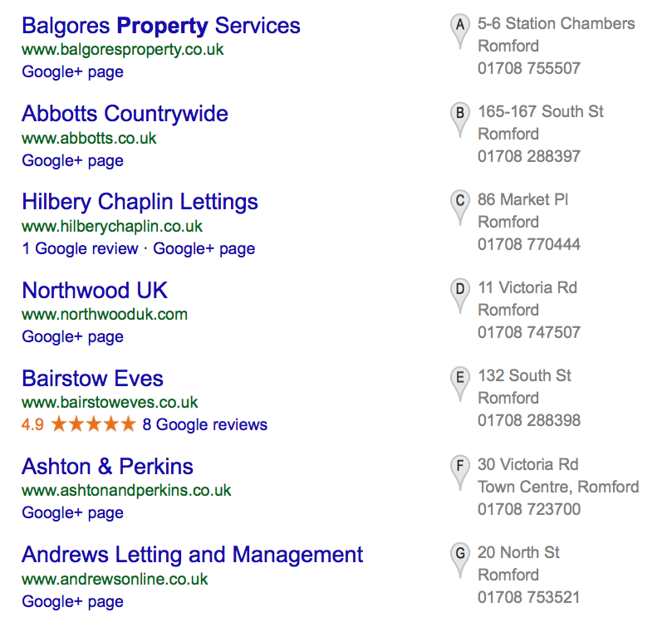Open Abbotts Countrywide result title
This screenshot has height=622, width=672.
click(x=125, y=114)
